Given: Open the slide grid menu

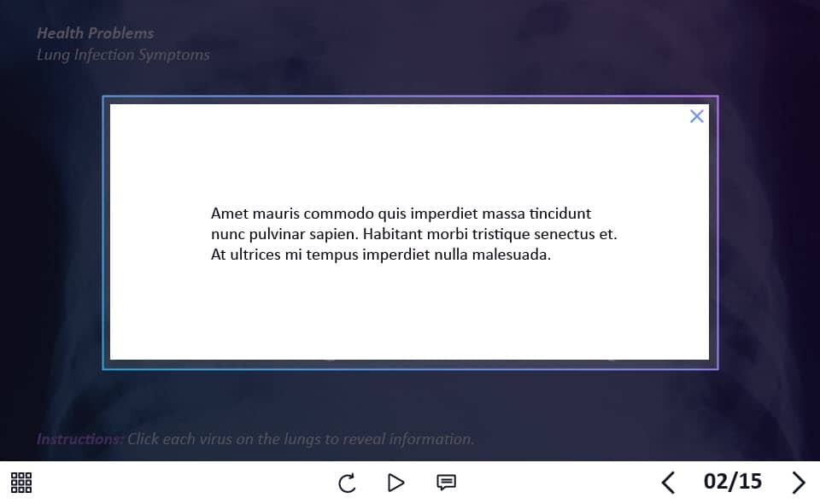Looking at the screenshot, I should pyautogui.click(x=21, y=483).
